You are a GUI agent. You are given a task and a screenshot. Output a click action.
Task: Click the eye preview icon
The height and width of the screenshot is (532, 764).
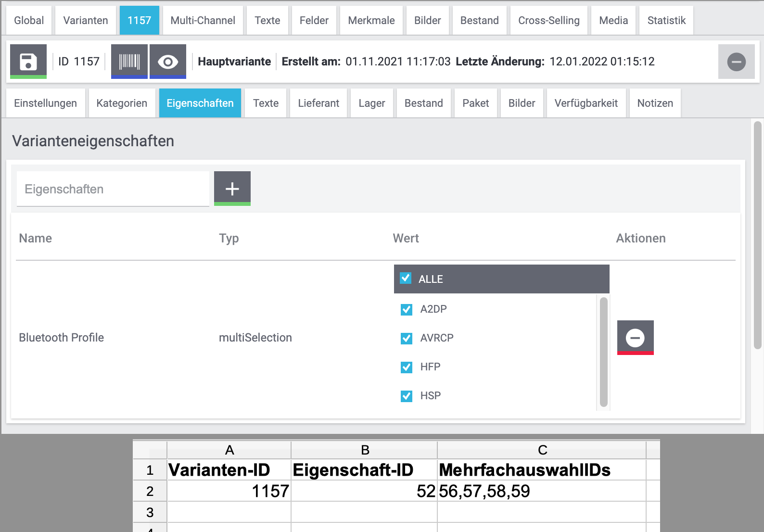pyautogui.click(x=168, y=62)
